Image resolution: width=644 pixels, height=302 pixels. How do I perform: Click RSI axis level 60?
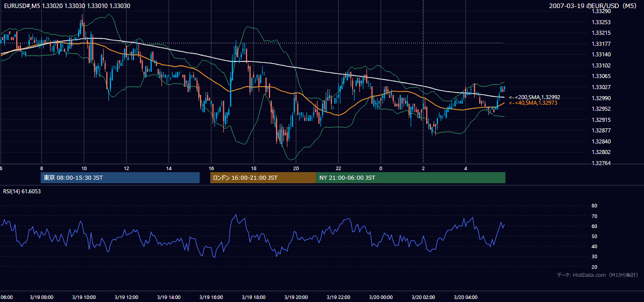point(594,226)
